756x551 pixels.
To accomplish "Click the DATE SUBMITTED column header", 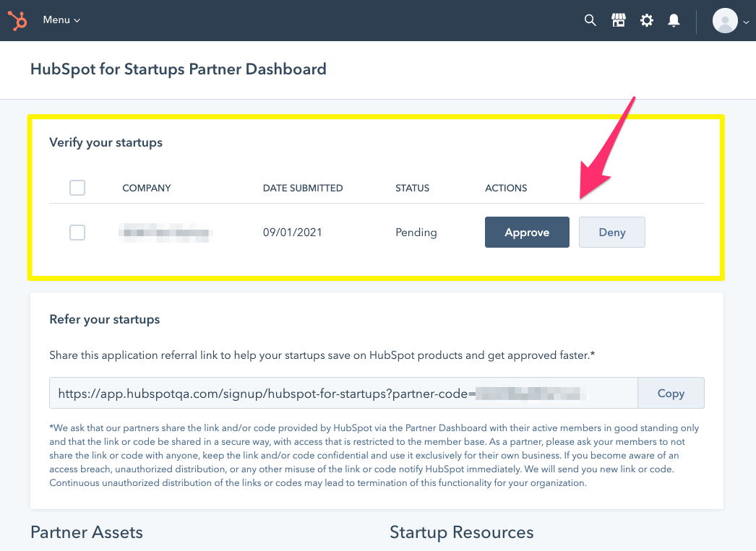I will point(303,188).
